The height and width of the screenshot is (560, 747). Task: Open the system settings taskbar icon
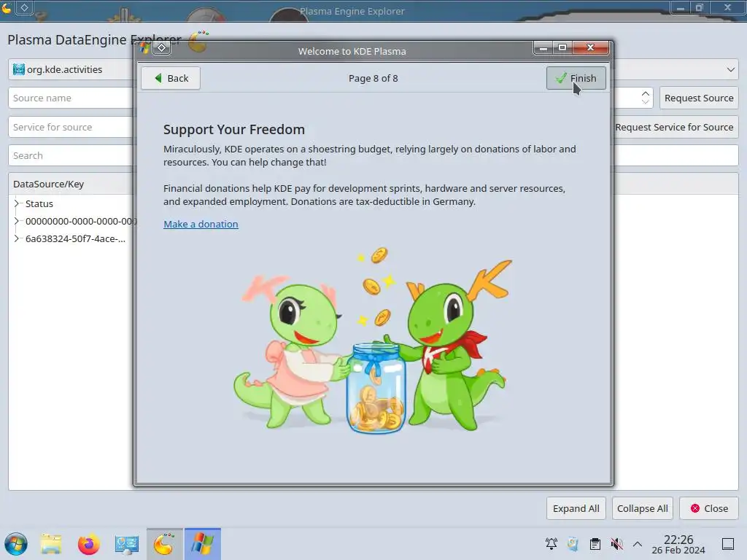tap(126, 544)
